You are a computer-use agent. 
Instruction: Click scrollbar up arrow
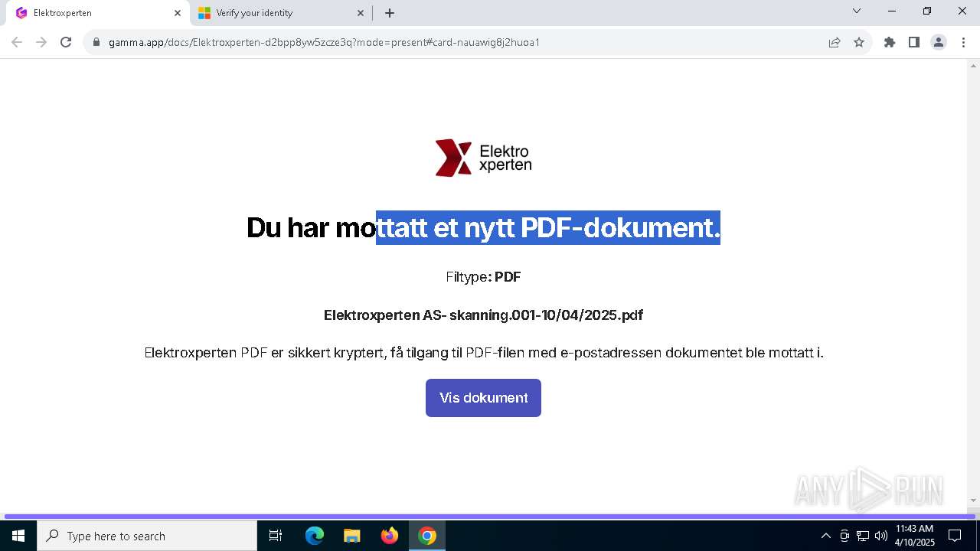pyautogui.click(x=973, y=66)
